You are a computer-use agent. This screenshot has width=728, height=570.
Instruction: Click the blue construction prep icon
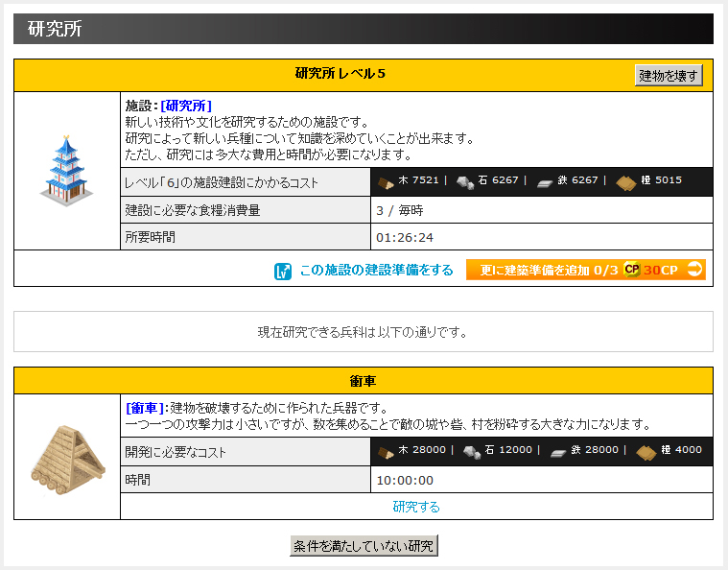(282, 271)
